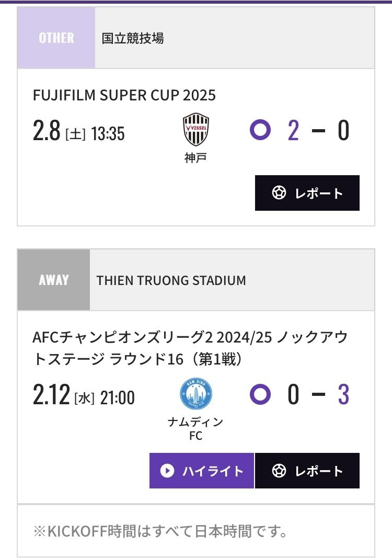The width and height of the screenshot is (392, 558).
Task: Click the 神戸 team name label
Action: [x=196, y=157]
